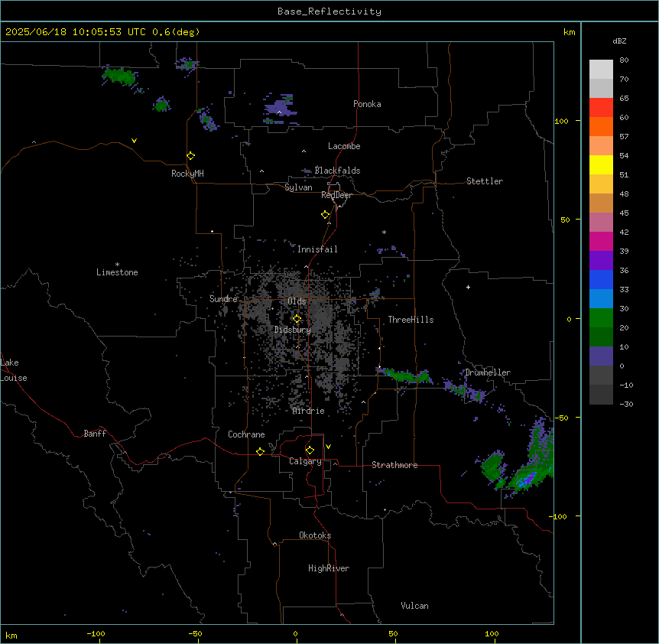The image size is (659, 644).
Task: Select the white plus marker northwest of Drumheller
Action: pyautogui.click(x=468, y=287)
